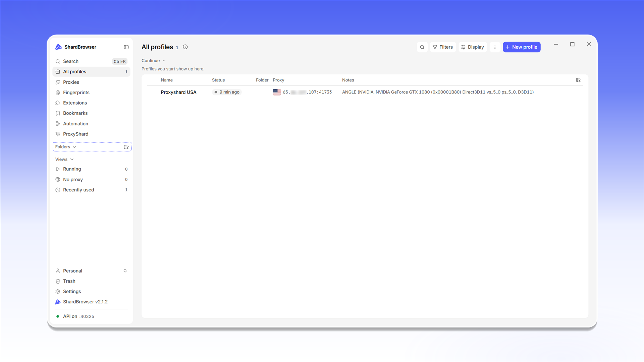Open Settings
Image resolution: width=644 pixels, height=362 pixels.
pyautogui.click(x=91, y=292)
